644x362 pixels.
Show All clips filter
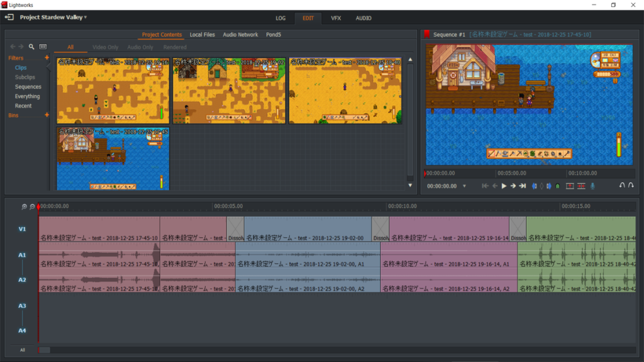pyautogui.click(x=70, y=47)
